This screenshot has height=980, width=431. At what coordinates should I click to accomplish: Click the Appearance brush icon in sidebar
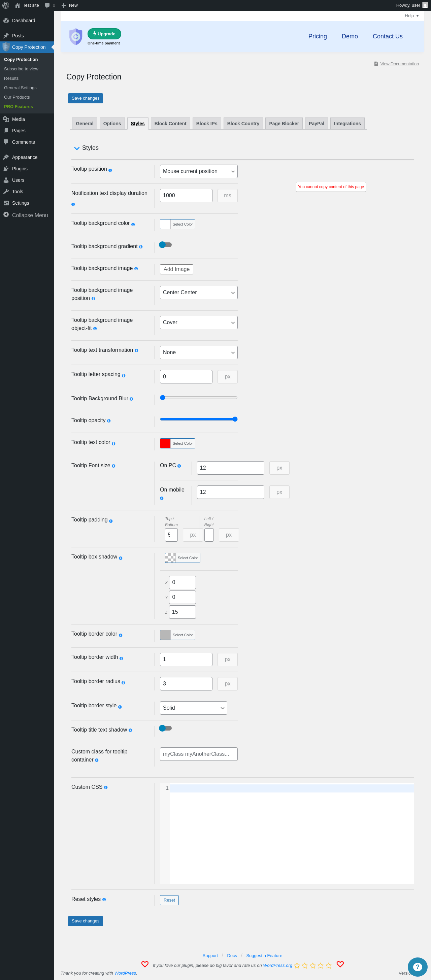[x=6, y=157]
